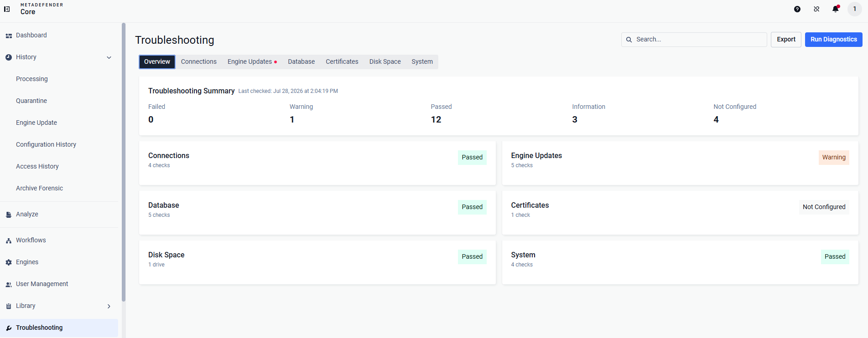
Task: Click the Run Diagnostics button
Action: (x=834, y=40)
